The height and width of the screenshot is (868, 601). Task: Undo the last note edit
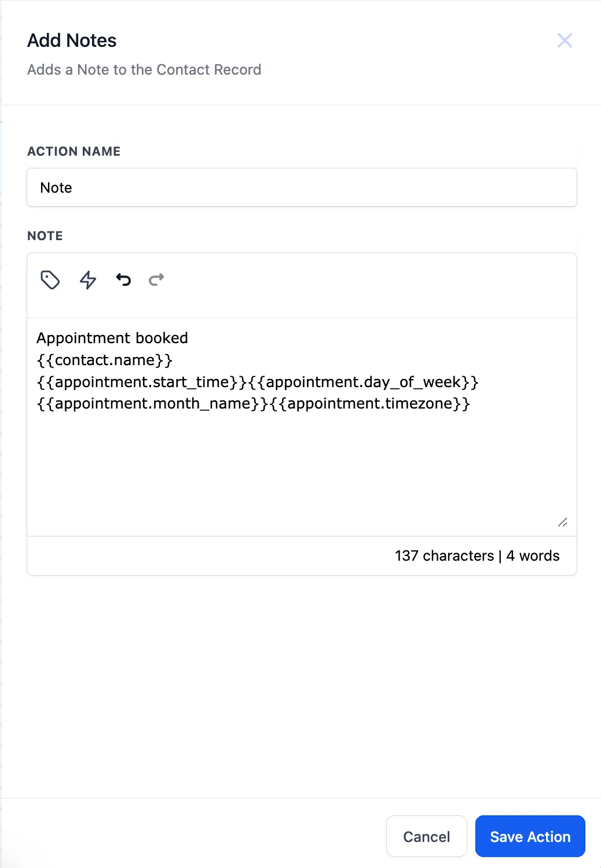click(123, 280)
